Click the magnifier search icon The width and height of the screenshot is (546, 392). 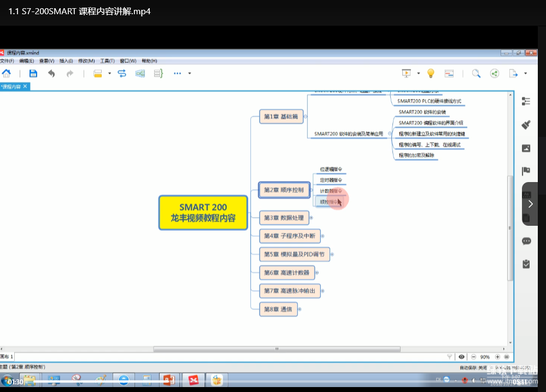476,73
